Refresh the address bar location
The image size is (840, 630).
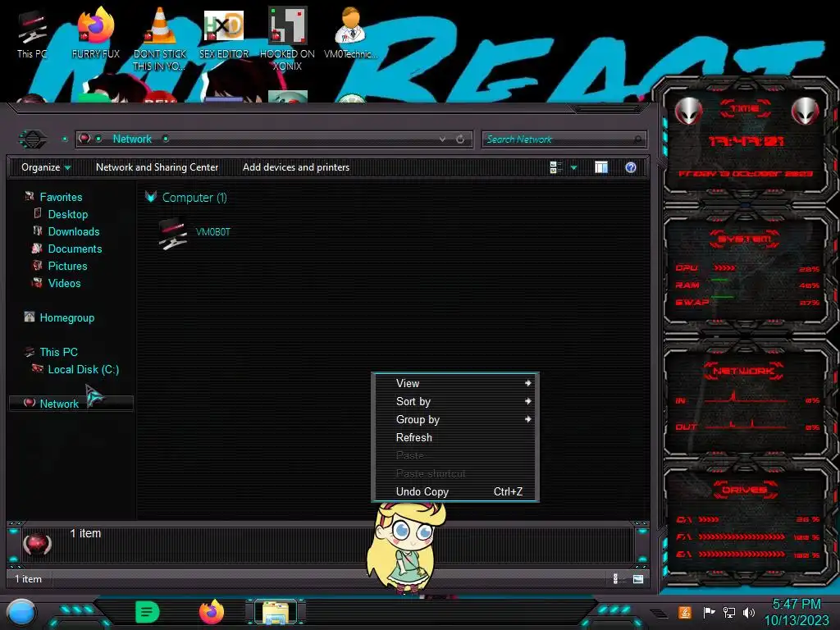pos(460,139)
